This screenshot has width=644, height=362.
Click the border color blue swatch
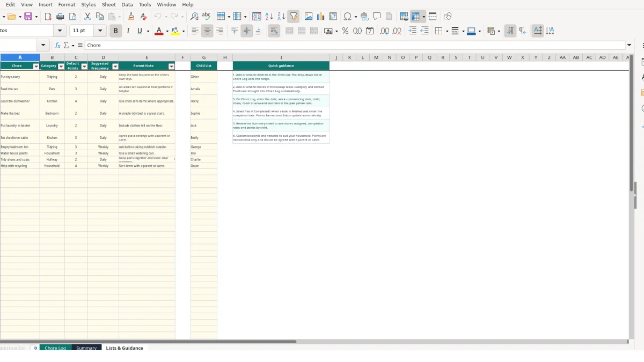[x=471, y=31]
